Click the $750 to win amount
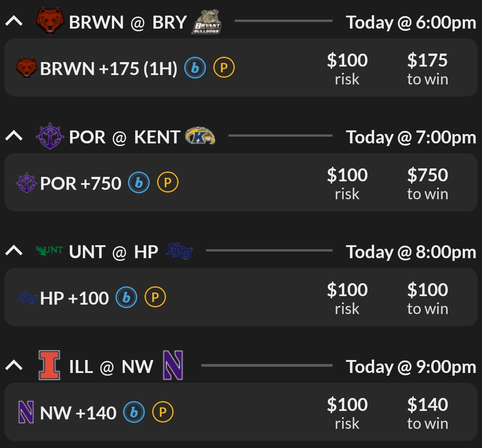Image resolution: width=482 pixels, height=448 pixels. tap(427, 176)
